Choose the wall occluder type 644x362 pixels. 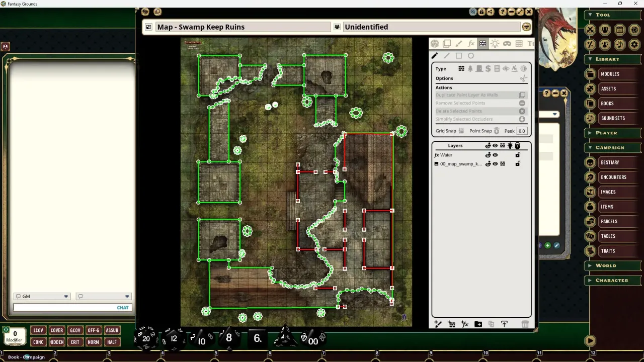tap(461, 68)
